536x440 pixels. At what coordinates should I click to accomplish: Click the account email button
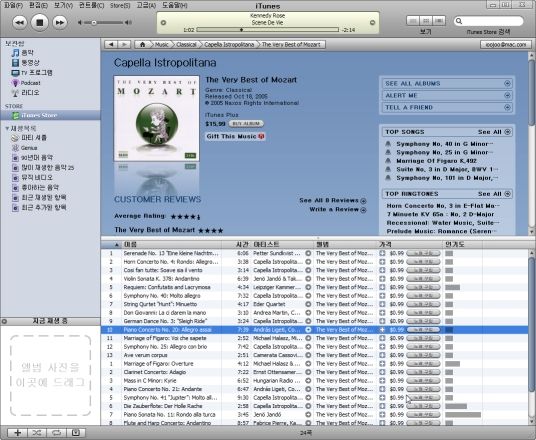[x=506, y=44]
